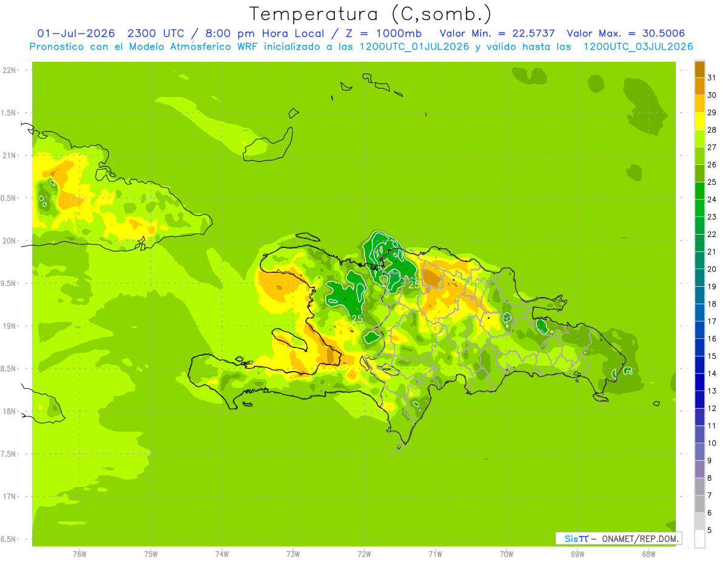Click the '18N' latitude axis label
Image resolution: width=728 pixels, height=562 pixels.
(x=10, y=412)
